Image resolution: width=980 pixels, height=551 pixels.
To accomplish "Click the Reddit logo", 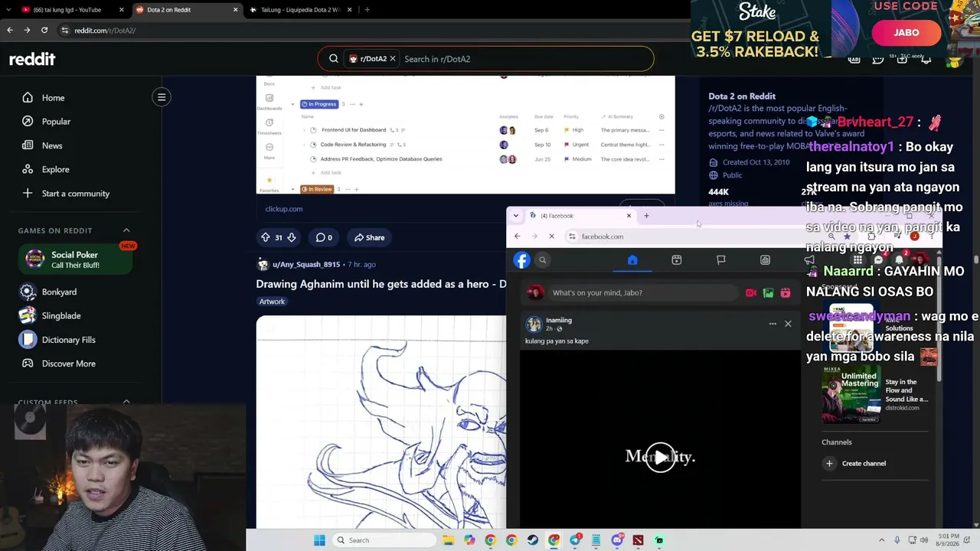I will click(x=32, y=59).
